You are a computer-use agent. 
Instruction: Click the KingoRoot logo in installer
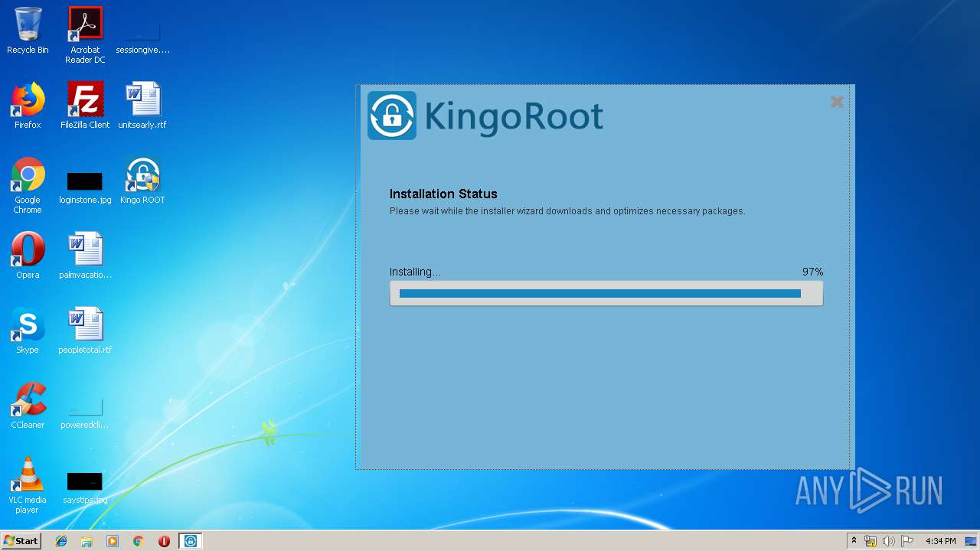click(x=485, y=116)
